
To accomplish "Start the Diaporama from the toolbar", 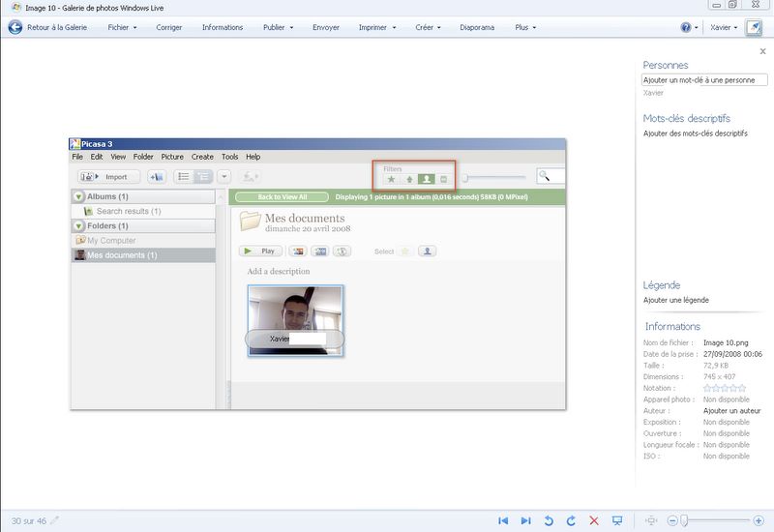I will [477, 28].
